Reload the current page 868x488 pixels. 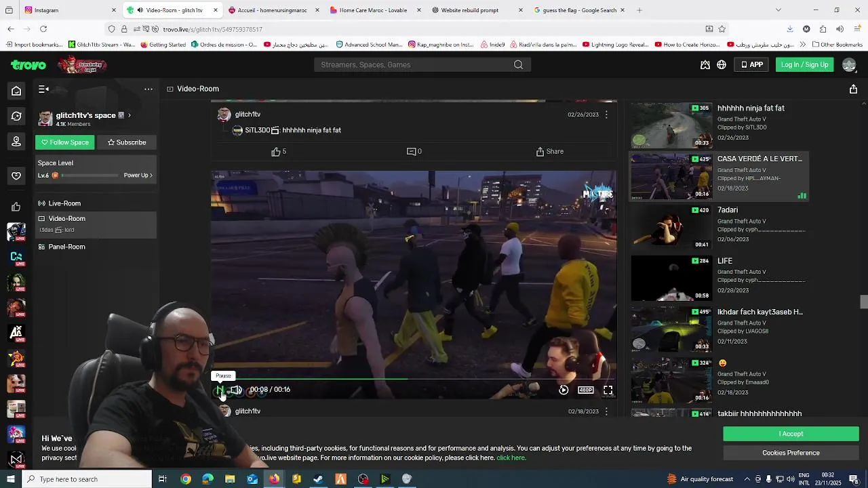tap(43, 29)
